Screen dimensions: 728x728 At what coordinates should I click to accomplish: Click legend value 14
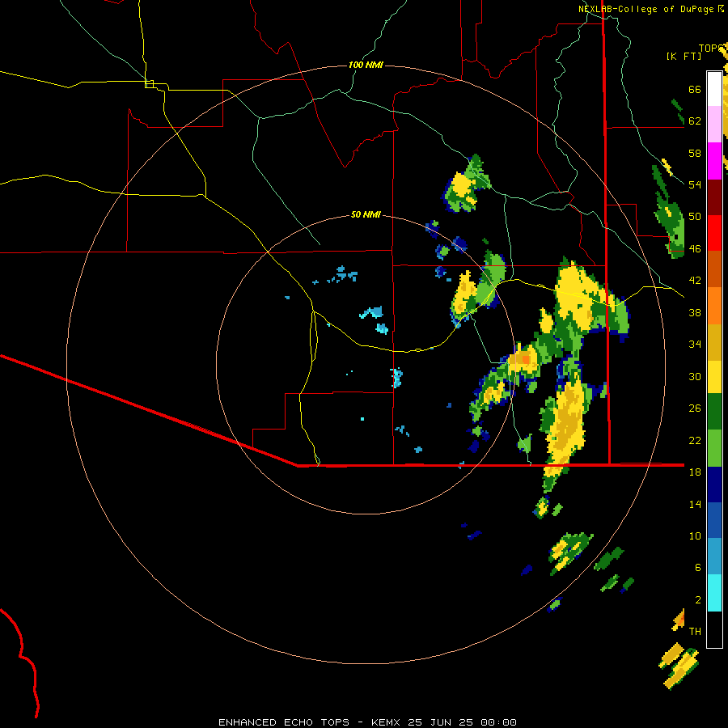pos(695,504)
